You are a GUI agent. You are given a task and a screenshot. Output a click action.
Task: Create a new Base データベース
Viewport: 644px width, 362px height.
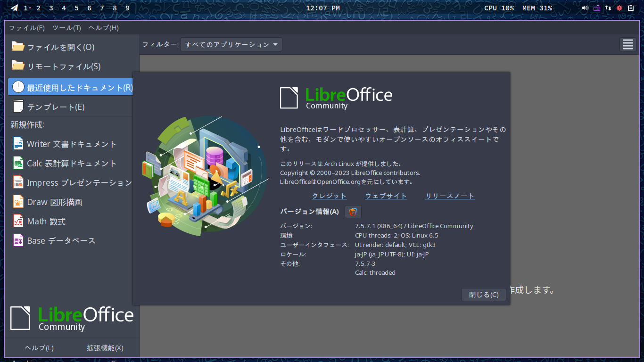pyautogui.click(x=54, y=240)
